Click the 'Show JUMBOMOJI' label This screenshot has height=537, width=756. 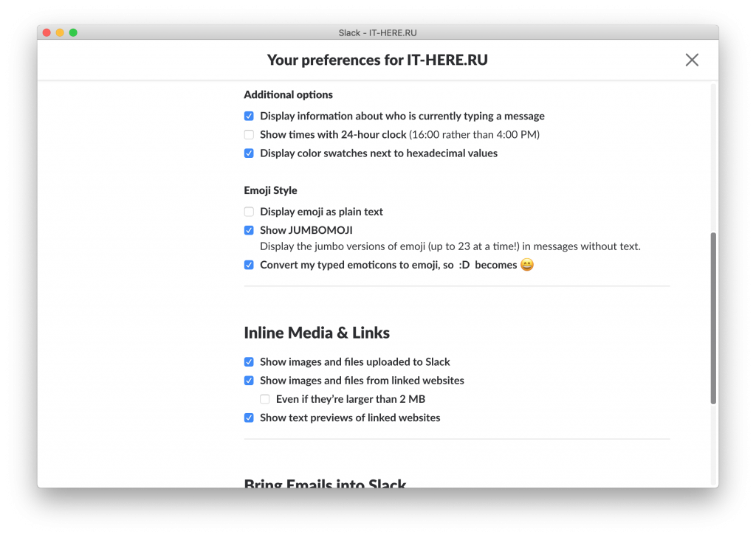click(306, 230)
